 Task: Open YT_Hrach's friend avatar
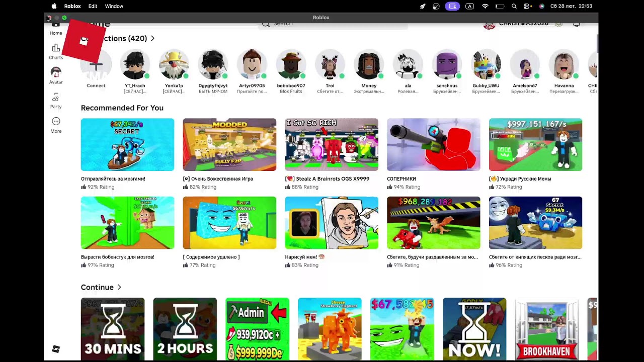(135, 64)
